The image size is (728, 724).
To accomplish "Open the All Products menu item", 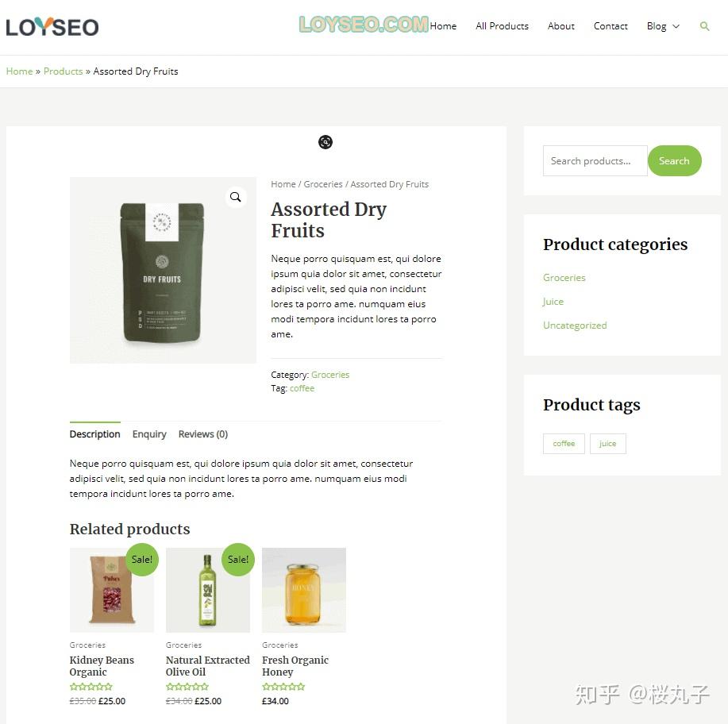I will (x=502, y=26).
